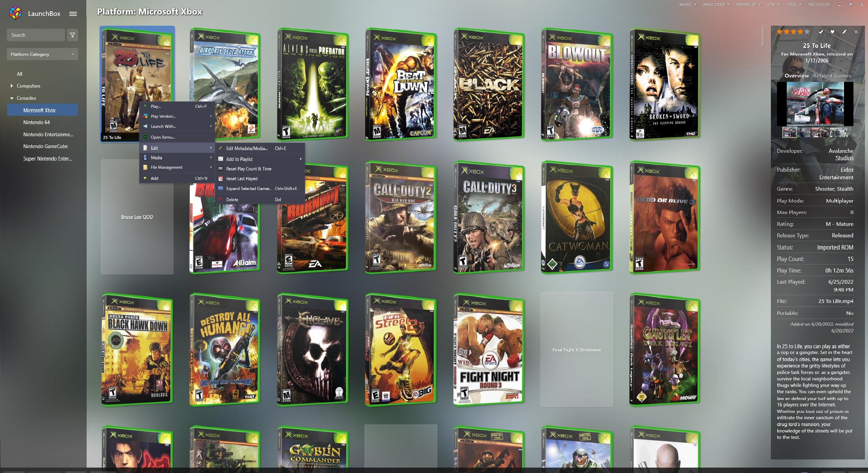Screen dimensions: 868x473
Task: Choose Reset Play Count & Time
Action: point(260,169)
